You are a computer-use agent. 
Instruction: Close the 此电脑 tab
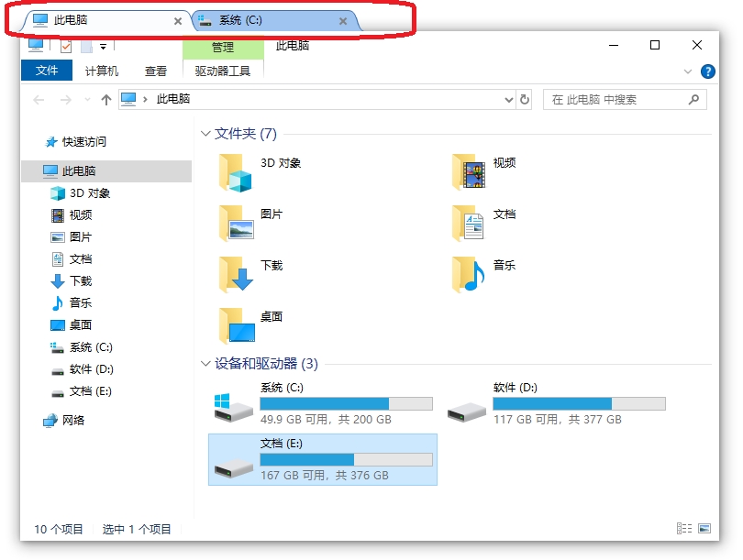click(178, 21)
